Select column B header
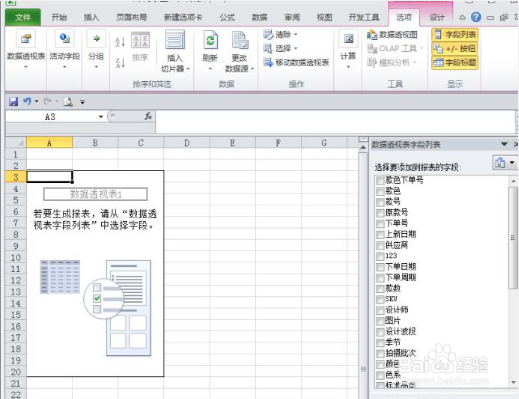This screenshot has width=519, height=399. click(95, 143)
